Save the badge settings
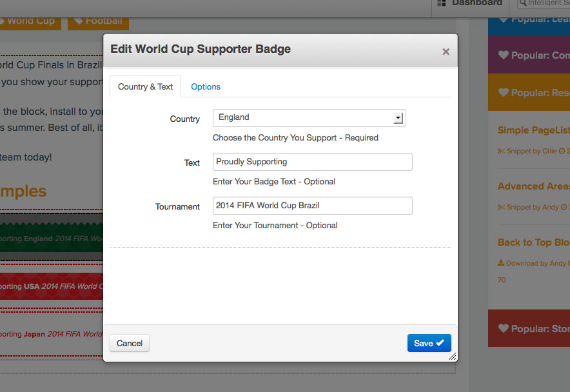Image resolution: width=570 pixels, height=392 pixels. pyautogui.click(x=429, y=343)
